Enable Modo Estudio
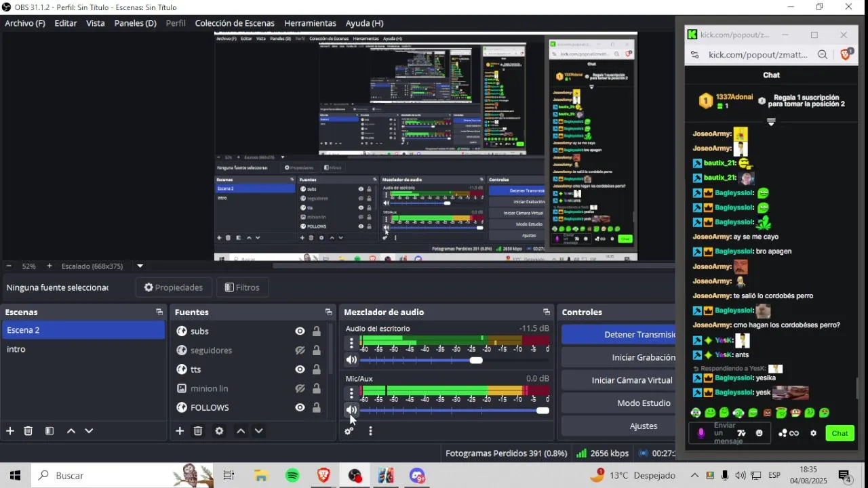This screenshot has height=488, width=868. (618, 403)
